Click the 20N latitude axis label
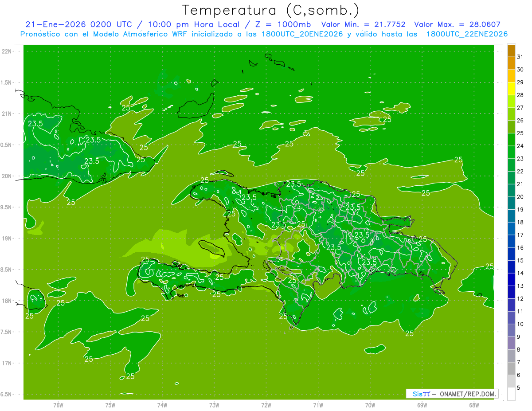 click(8, 176)
